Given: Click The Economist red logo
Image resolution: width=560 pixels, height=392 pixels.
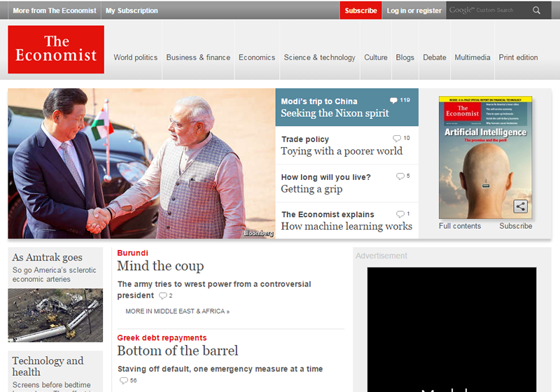Looking at the screenshot, I should click(56, 49).
